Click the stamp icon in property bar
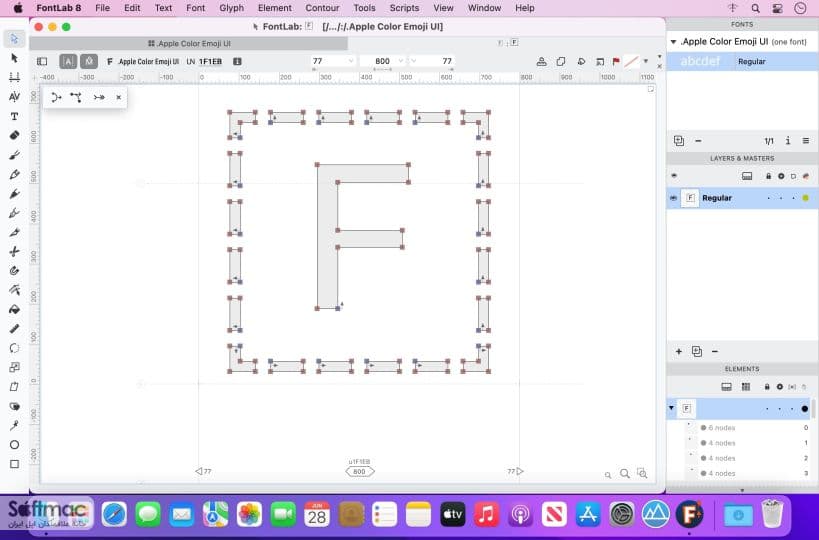 pyautogui.click(x=542, y=62)
